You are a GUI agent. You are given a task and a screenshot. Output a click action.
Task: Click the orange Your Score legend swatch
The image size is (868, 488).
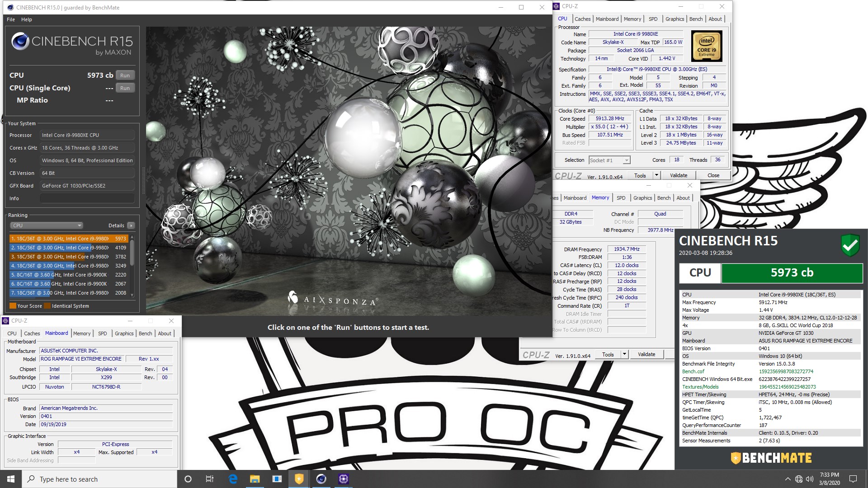click(x=13, y=306)
